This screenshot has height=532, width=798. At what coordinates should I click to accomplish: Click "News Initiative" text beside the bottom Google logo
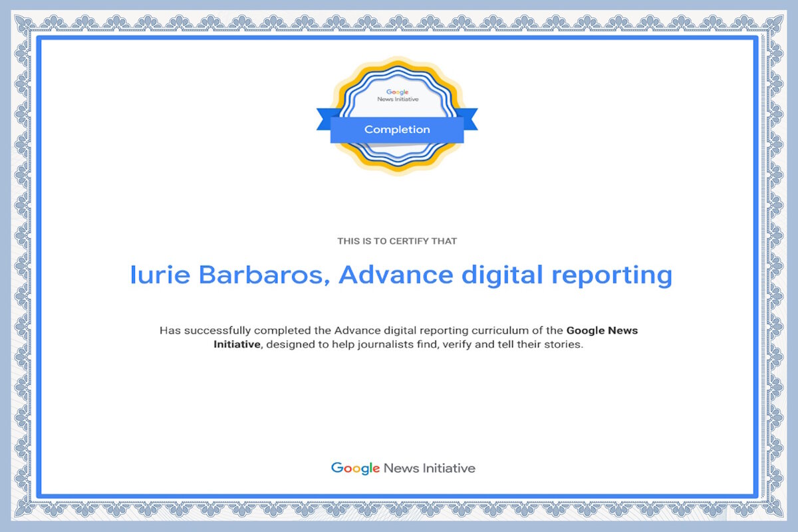pos(430,468)
